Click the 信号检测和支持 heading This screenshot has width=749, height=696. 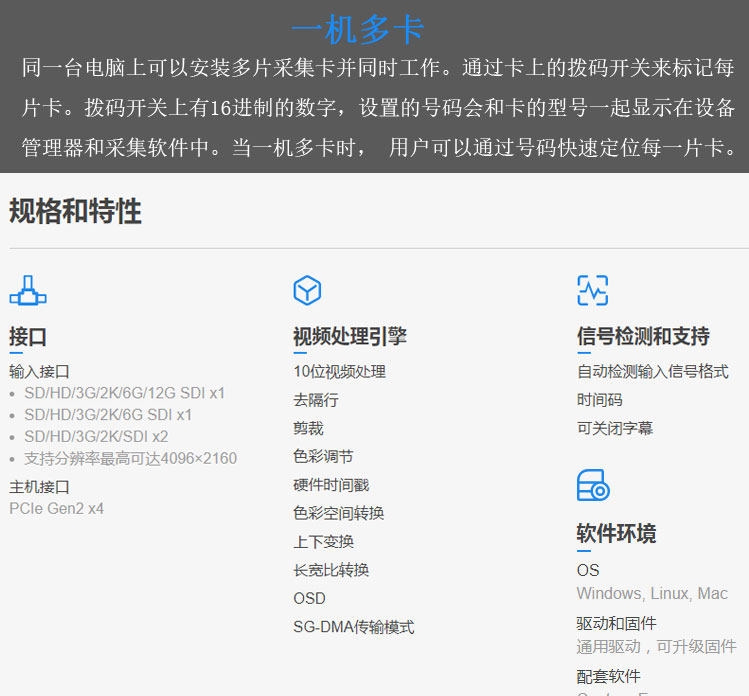point(643,336)
